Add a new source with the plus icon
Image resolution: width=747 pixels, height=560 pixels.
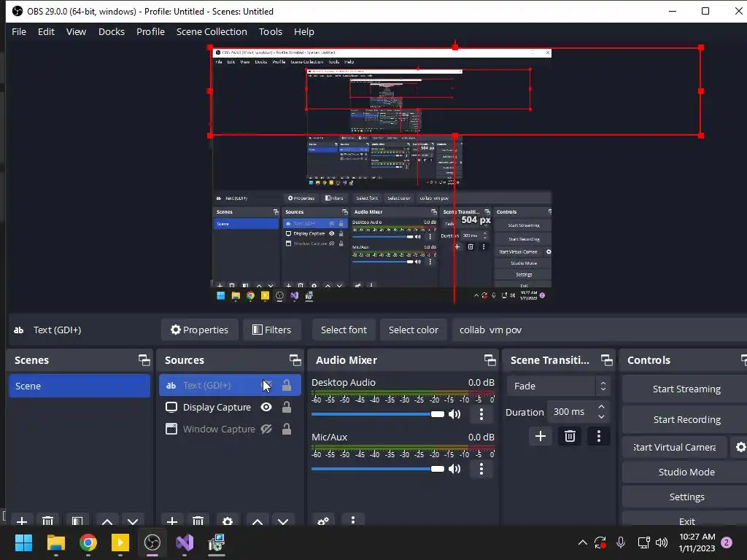172,521
